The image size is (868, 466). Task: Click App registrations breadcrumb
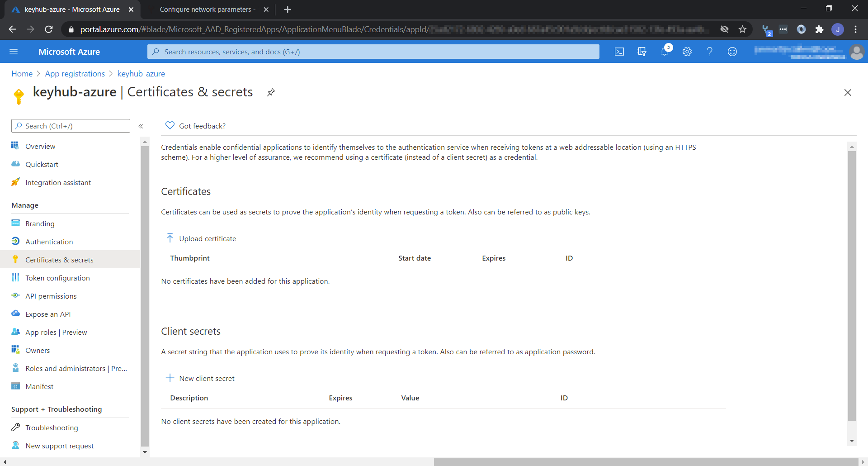pyautogui.click(x=75, y=74)
